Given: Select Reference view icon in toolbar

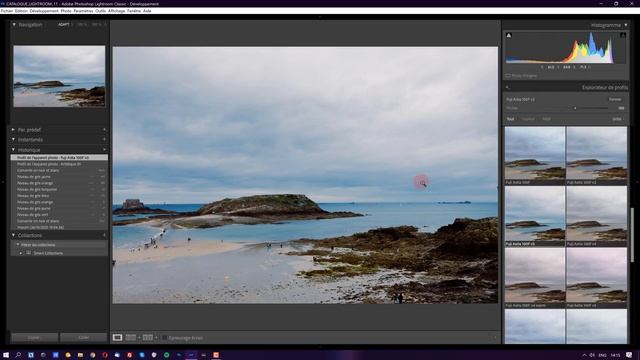Looking at the screenshot, I should coord(131,338).
